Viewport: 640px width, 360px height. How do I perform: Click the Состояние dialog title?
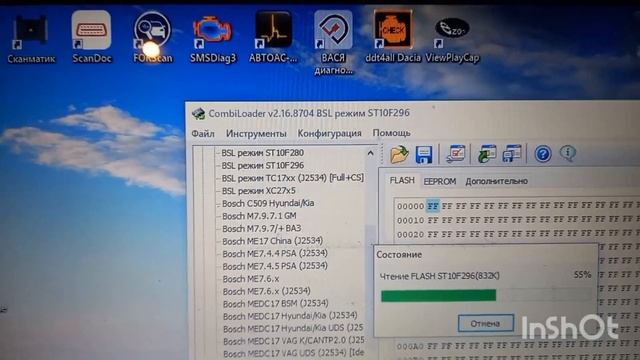tap(399, 255)
